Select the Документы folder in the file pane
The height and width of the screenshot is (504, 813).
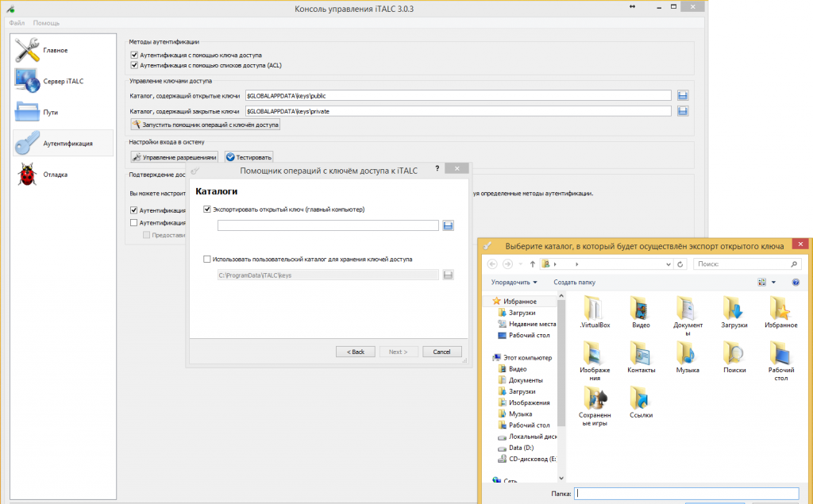tap(688, 316)
